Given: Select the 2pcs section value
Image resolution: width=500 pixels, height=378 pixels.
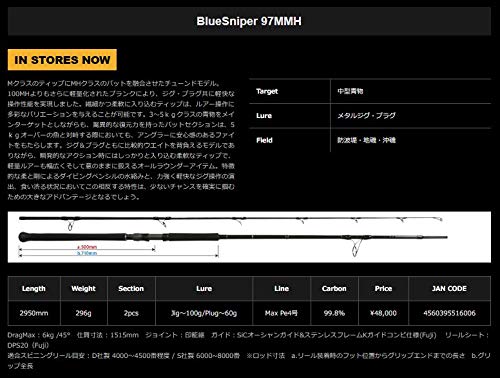Looking at the screenshot, I should pos(131,313).
